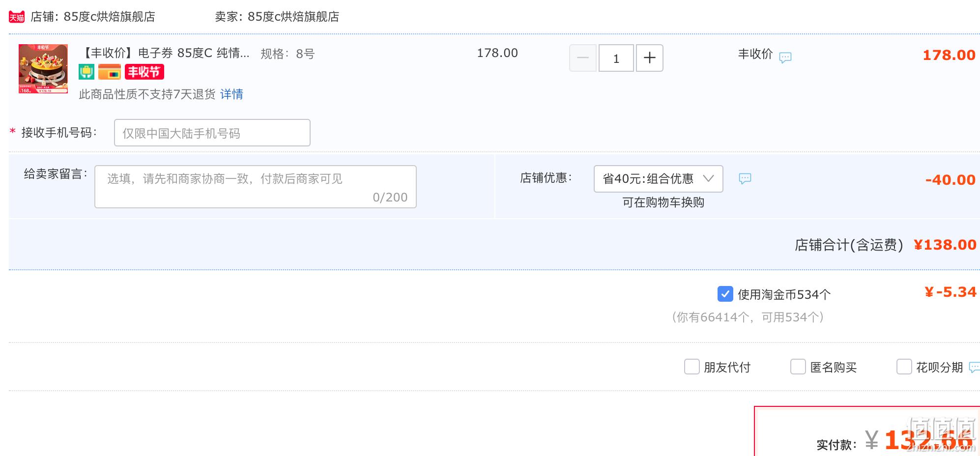Screen dimensions: 980x456
Task: Click the info icon beside 花呗分期
Action: pos(975,367)
